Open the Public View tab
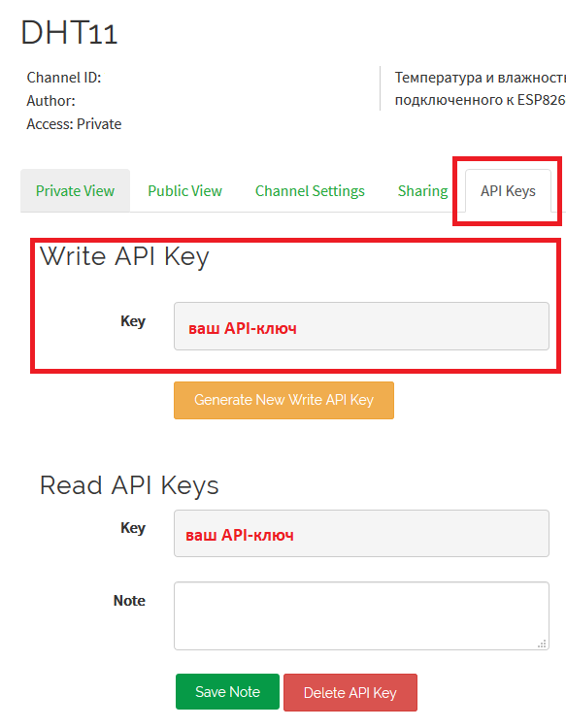The image size is (566, 728). [x=184, y=191]
